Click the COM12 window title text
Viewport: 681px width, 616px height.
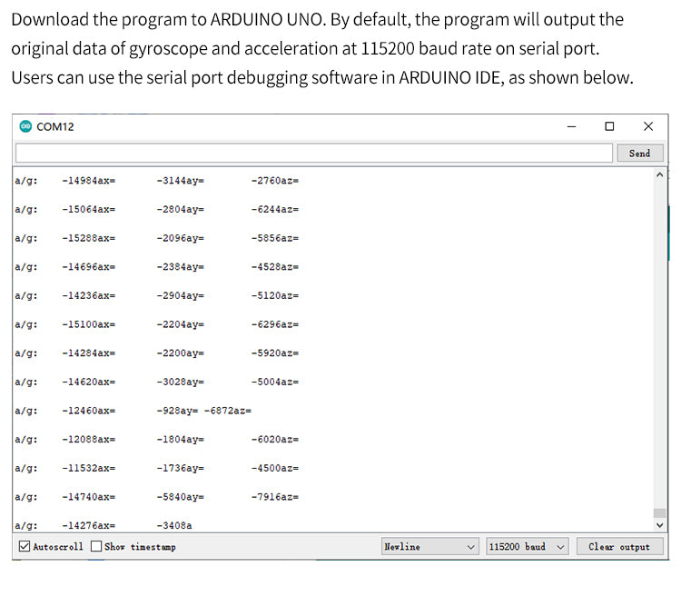(55, 127)
